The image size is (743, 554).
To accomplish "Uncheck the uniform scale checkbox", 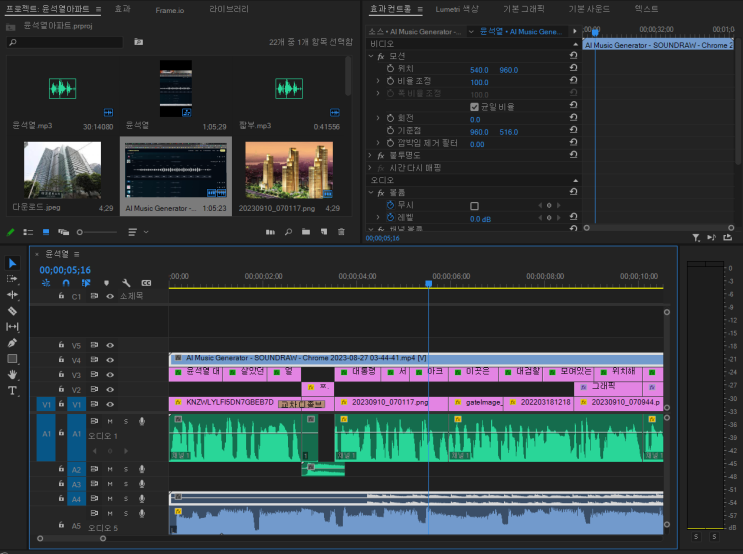I will click(475, 107).
